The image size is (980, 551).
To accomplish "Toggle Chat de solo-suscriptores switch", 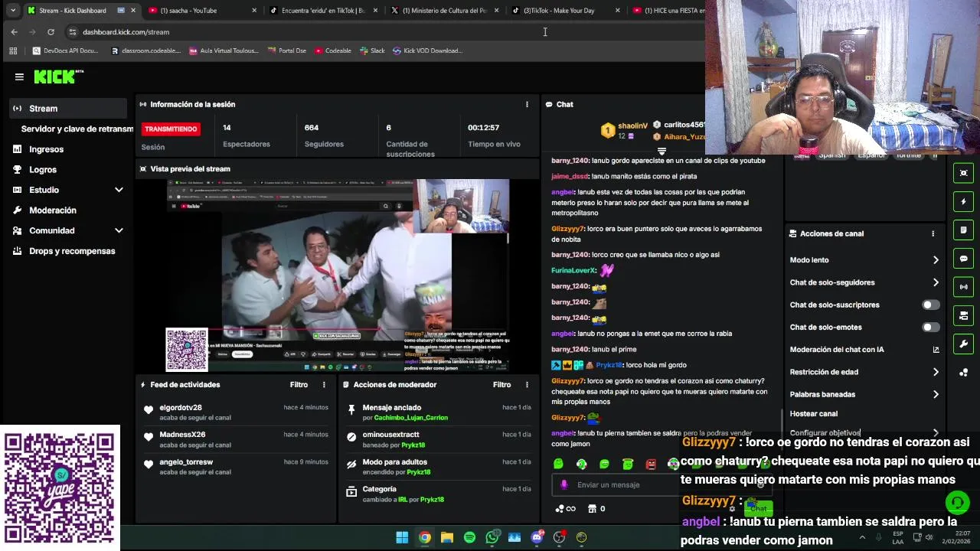I will [930, 305].
